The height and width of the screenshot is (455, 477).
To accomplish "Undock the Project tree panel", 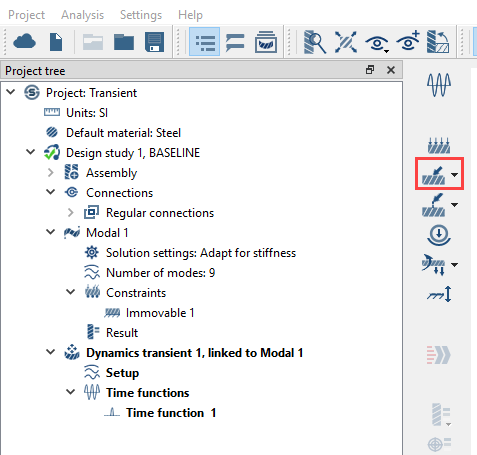I will coord(370,70).
